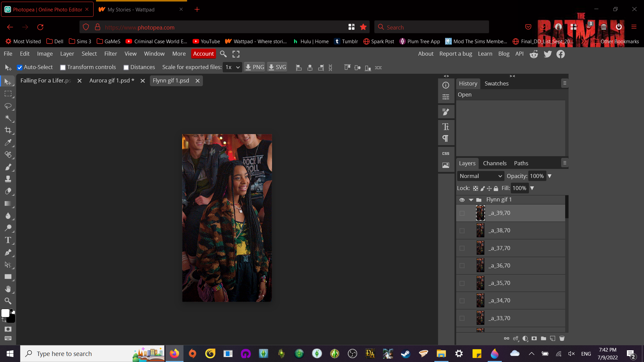Select the Spot Healing Brush tool

(8, 155)
